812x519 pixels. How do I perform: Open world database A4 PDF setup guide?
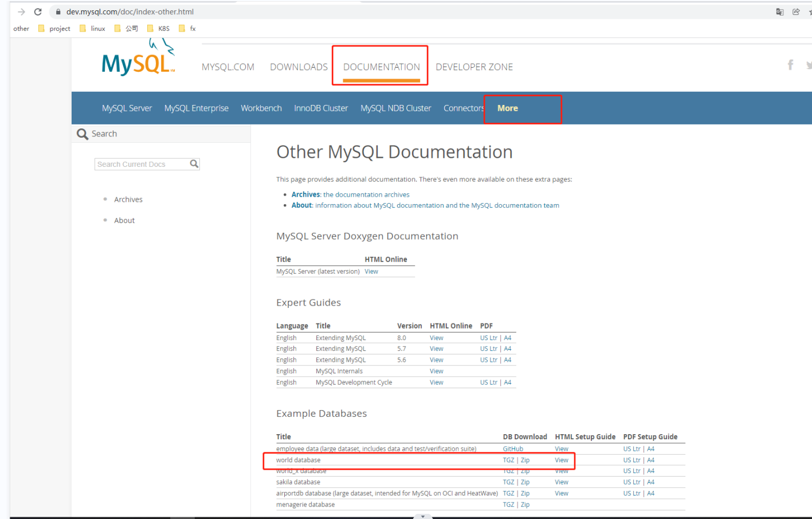pyautogui.click(x=651, y=461)
